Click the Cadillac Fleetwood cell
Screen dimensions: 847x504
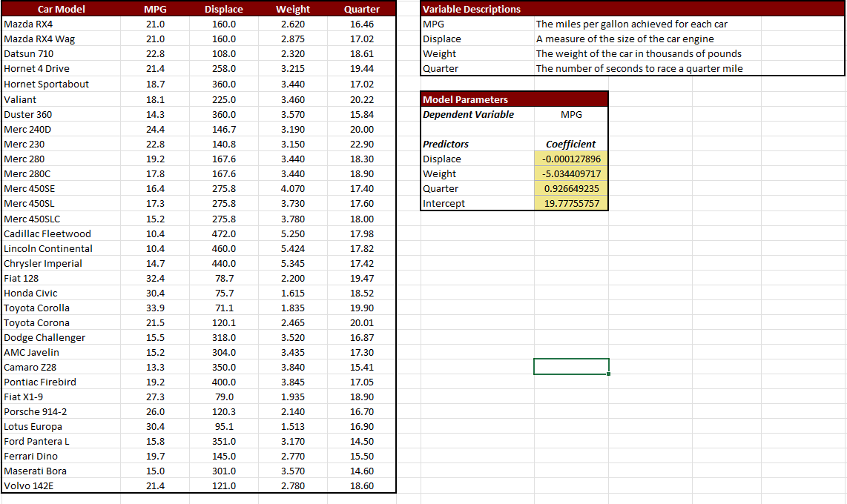click(x=61, y=233)
